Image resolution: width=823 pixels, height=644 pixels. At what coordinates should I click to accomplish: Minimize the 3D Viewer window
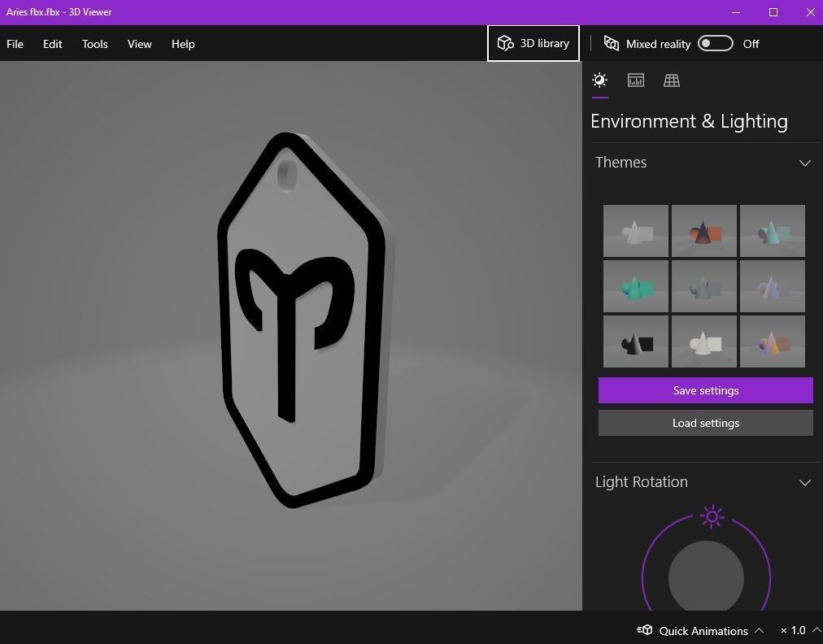(736, 12)
